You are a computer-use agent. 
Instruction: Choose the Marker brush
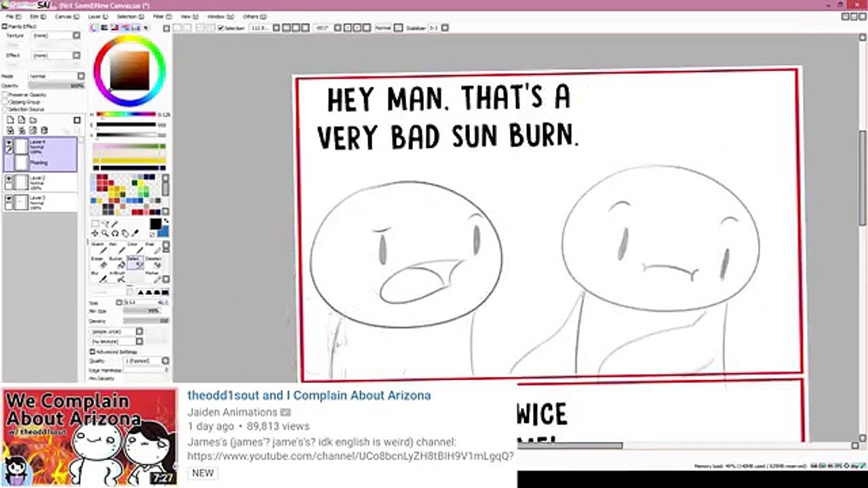pos(153,277)
